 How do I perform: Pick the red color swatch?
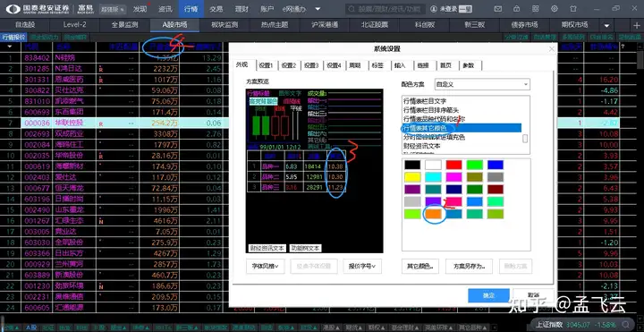click(x=454, y=165)
